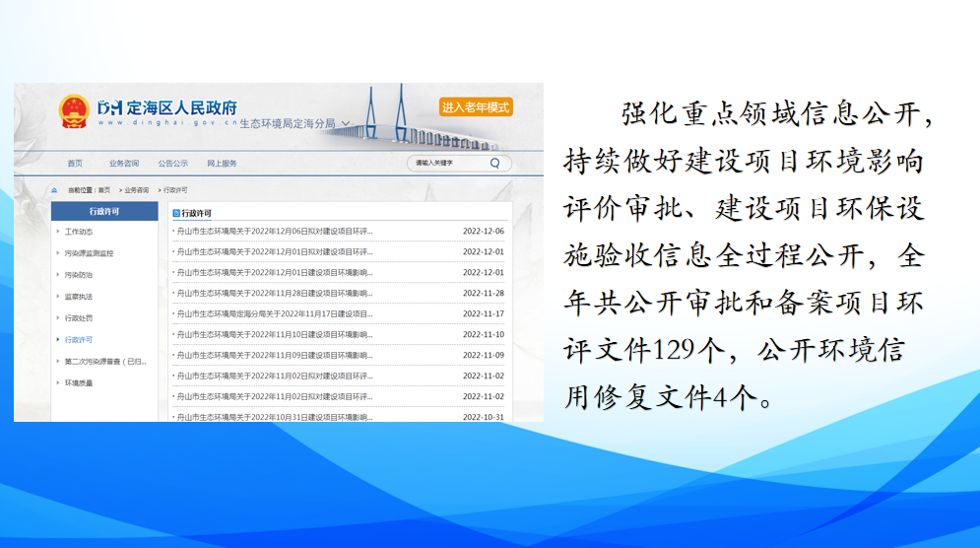This screenshot has height=548, width=980.
Task: Expand the 生态环境局定海分局 dropdown arrow
Action: [346, 124]
